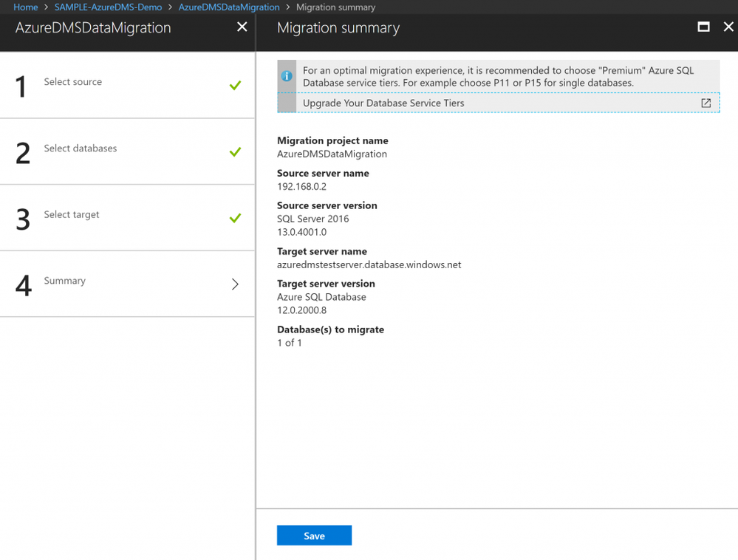Expand the Summary step chevron
738x560 pixels.
[x=236, y=284]
